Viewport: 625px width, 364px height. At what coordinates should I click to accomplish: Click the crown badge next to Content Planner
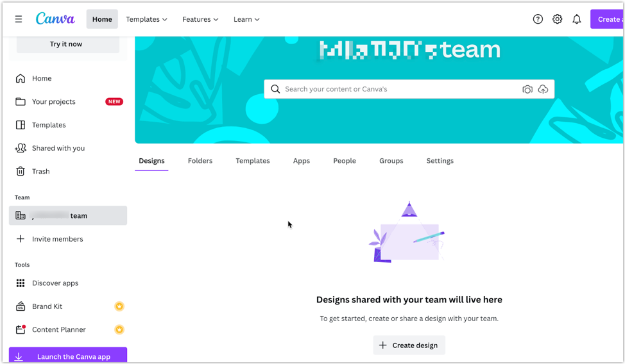[x=119, y=329]
